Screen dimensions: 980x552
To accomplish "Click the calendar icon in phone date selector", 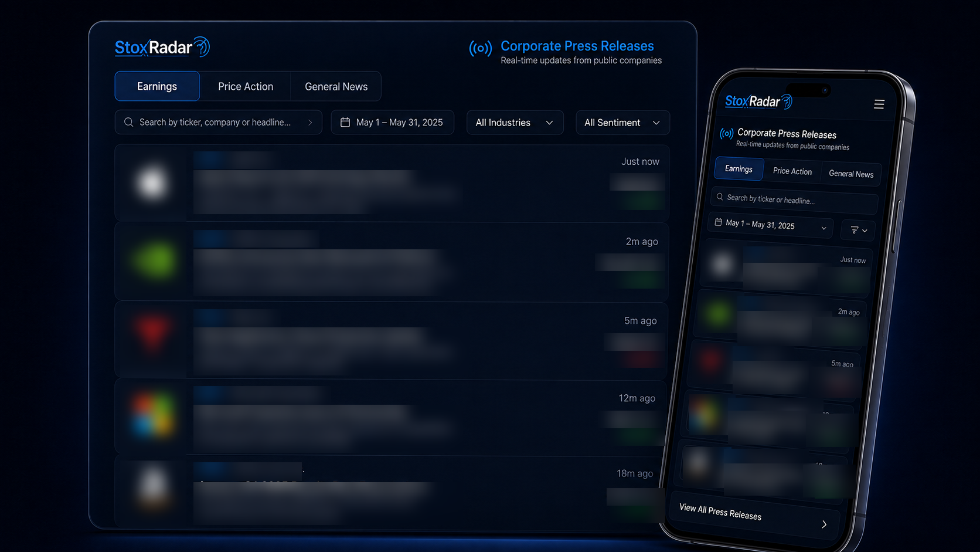I will [718, 222].
